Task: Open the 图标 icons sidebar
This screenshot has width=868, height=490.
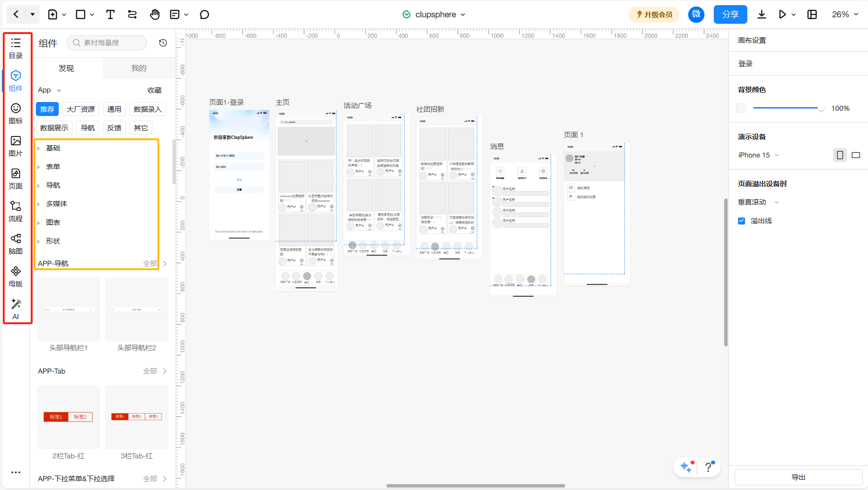Action: [16, 114]
